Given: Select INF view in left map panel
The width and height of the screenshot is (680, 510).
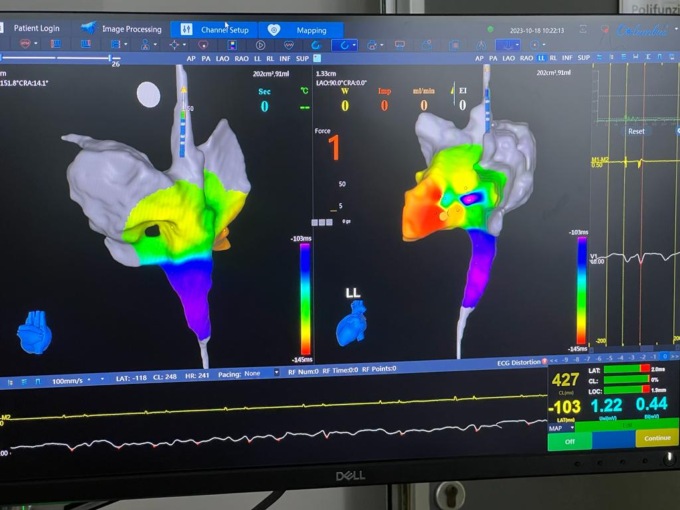Looking at the screenshot, I should [285, 59].
